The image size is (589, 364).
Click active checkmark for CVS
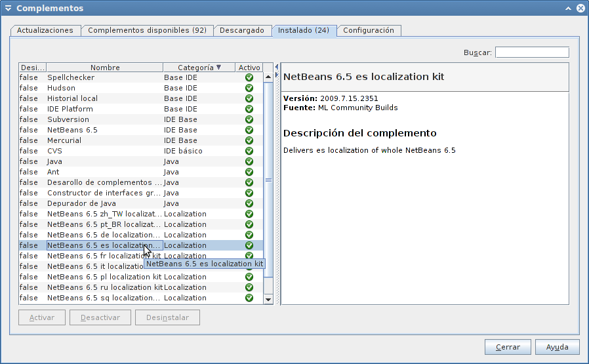(249, 151)
